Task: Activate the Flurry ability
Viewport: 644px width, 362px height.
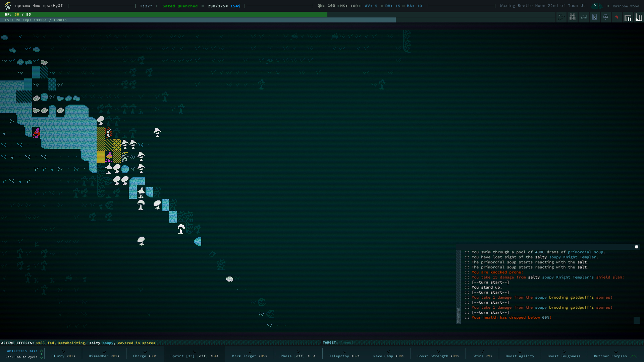Action: click(63, 356)
